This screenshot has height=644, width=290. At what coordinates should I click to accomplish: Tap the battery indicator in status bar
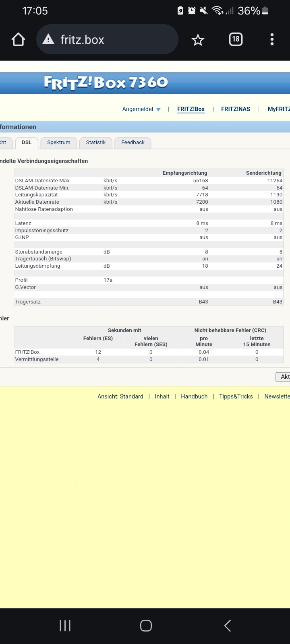(265, 11)
